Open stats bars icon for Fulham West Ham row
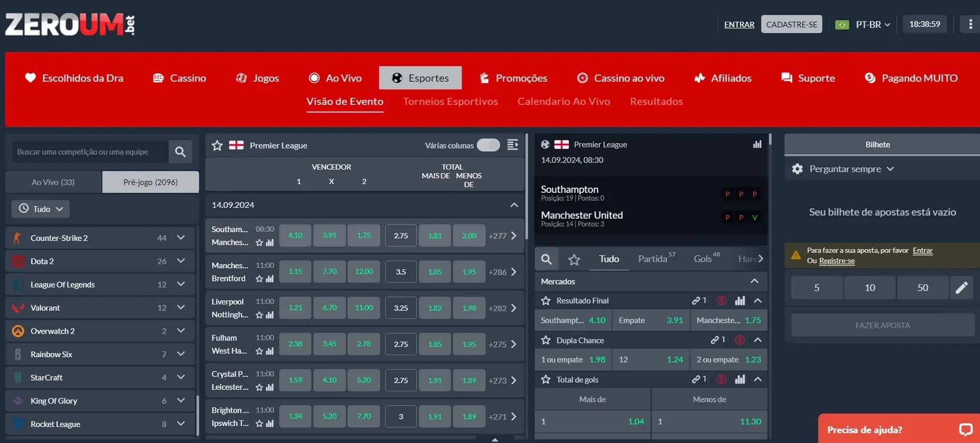The image size is (980, 443). (270, 351)
